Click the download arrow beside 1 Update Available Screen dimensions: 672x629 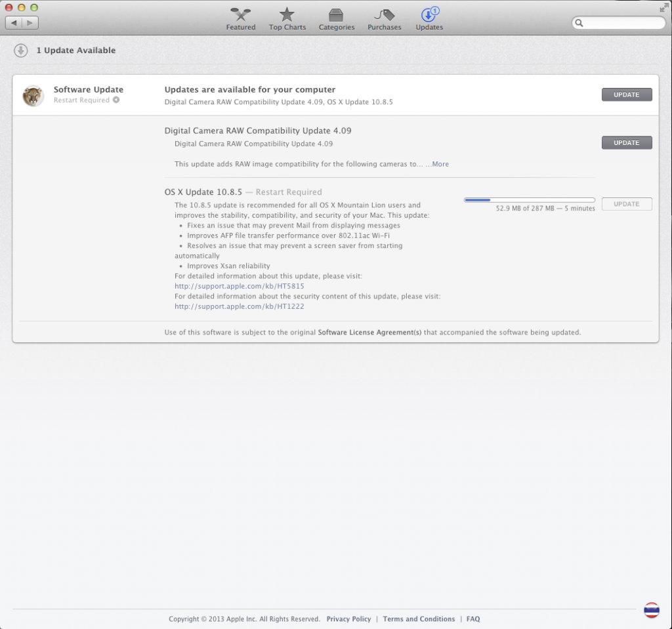[21, 51]
